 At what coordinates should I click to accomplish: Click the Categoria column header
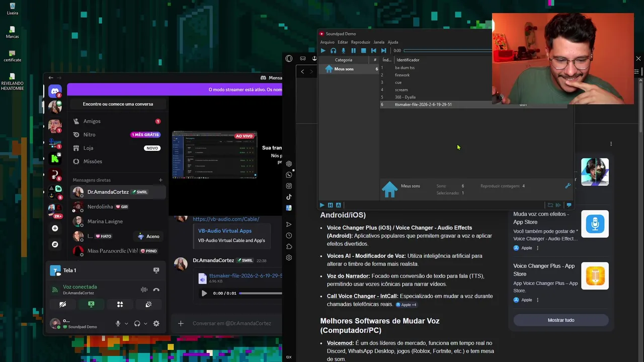pyautogui.click(x=344, y=60)
